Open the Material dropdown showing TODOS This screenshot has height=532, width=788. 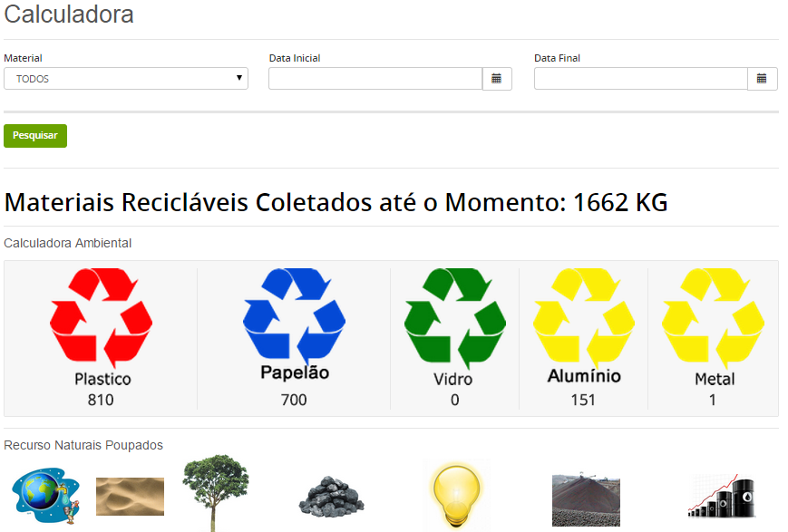pyautogui.click(x=126, y=79)
